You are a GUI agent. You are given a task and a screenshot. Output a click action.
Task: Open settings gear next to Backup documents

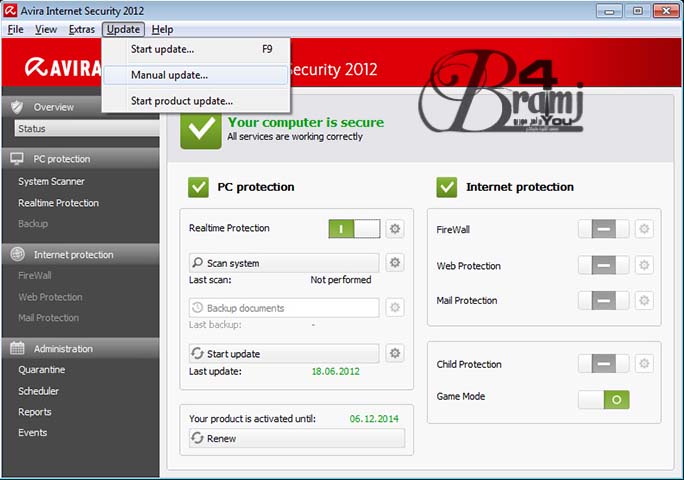click(395, 308)
